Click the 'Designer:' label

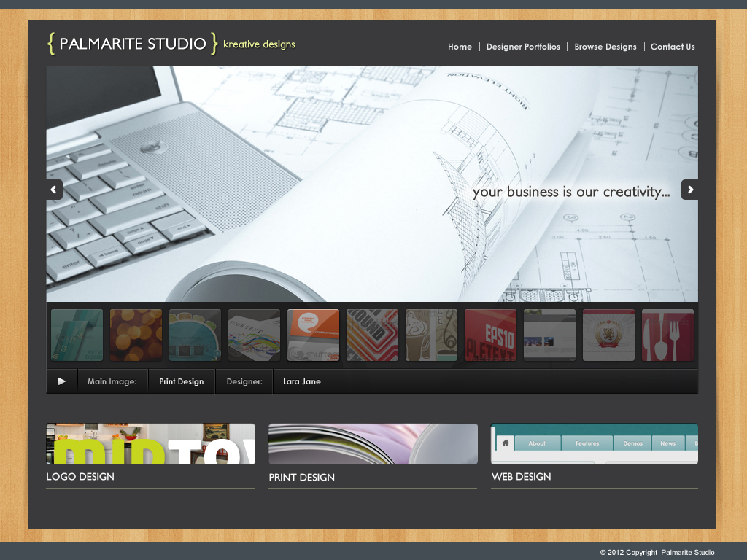(244, 381)
